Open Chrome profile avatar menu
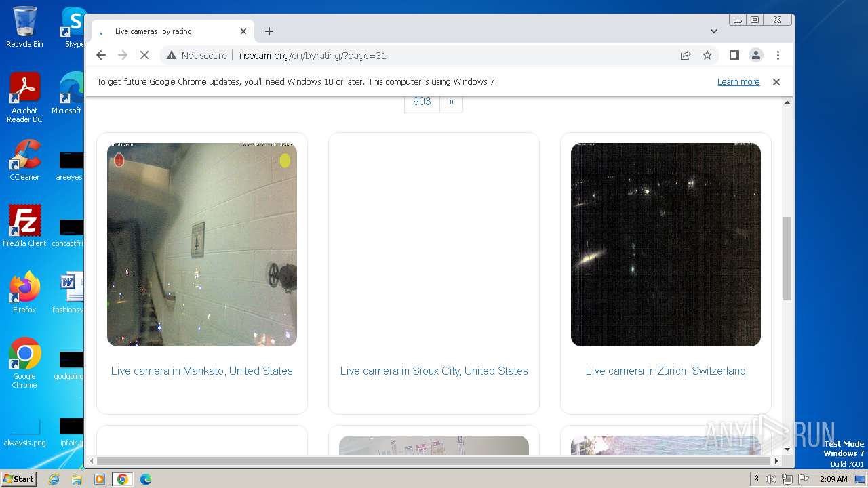 coord(755,55)
